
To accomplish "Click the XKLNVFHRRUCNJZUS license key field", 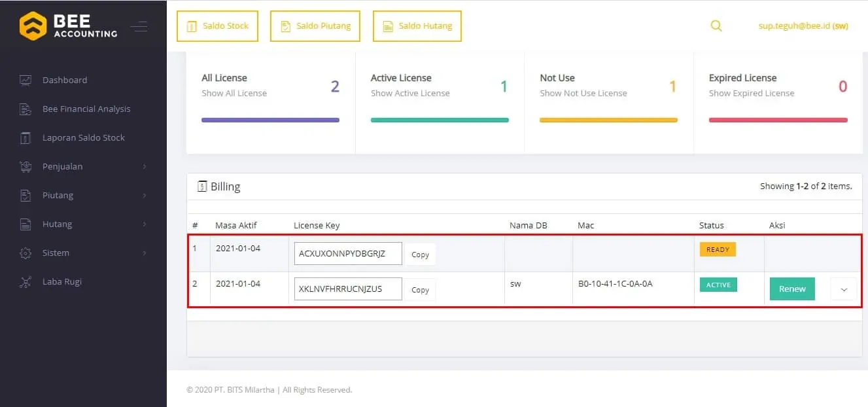I will click(x=348, y=289).
